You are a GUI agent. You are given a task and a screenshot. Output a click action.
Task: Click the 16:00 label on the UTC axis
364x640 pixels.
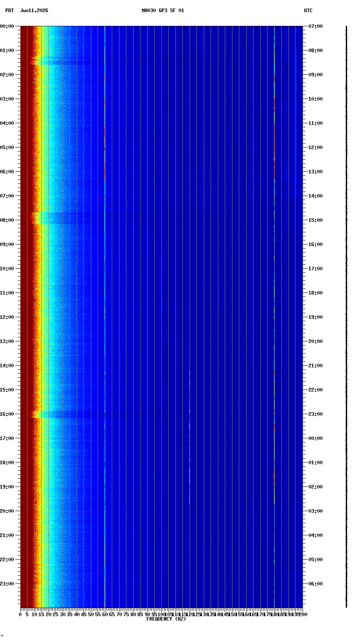click(316, 244)
